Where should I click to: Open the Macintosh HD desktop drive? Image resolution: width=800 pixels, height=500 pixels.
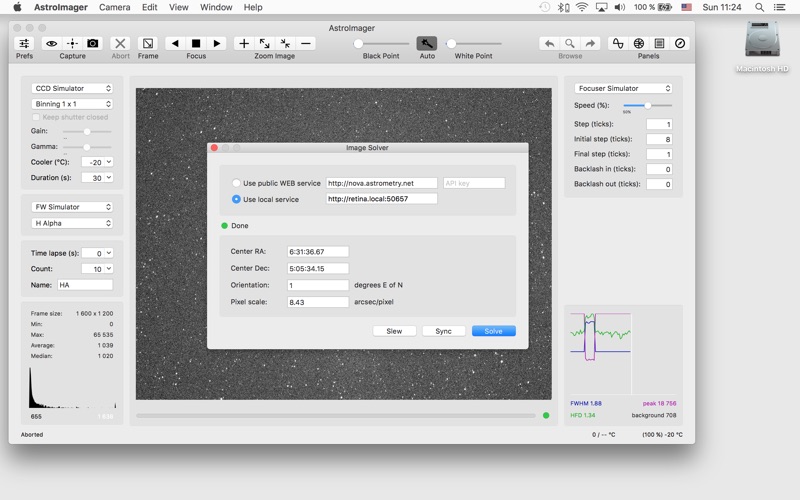tap(762, 47)
